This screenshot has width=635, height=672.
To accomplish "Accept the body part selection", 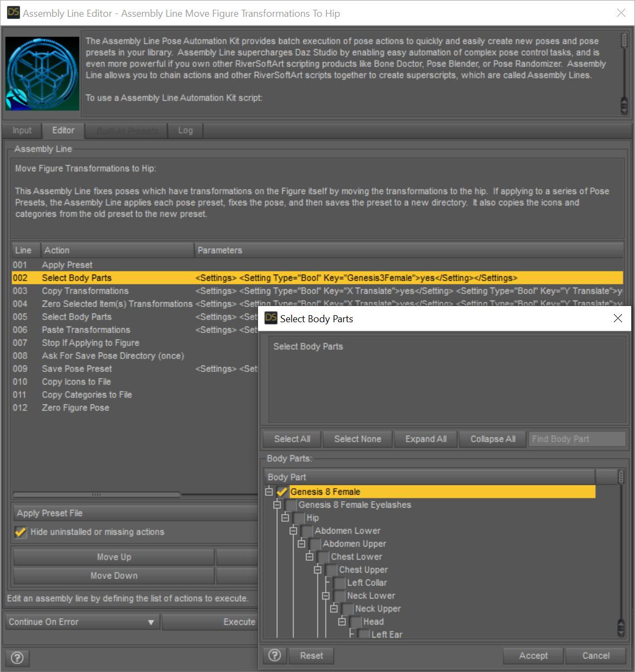I will coord(533,656).
